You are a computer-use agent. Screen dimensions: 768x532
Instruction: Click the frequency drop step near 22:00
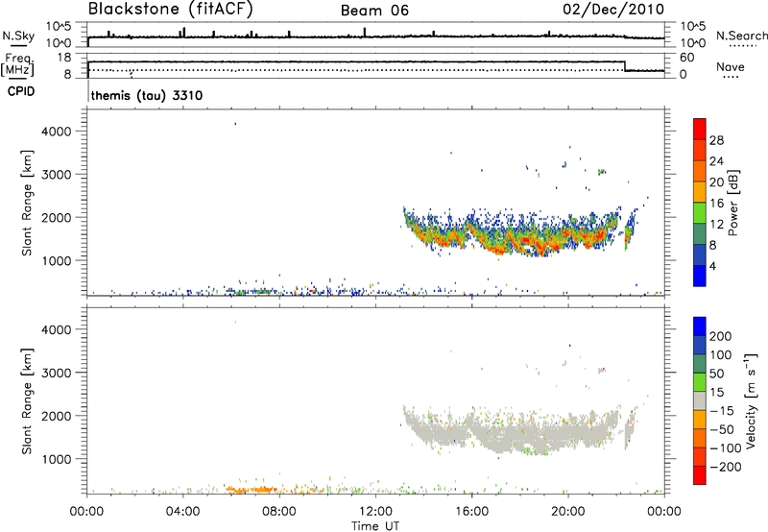coord(625,66)
